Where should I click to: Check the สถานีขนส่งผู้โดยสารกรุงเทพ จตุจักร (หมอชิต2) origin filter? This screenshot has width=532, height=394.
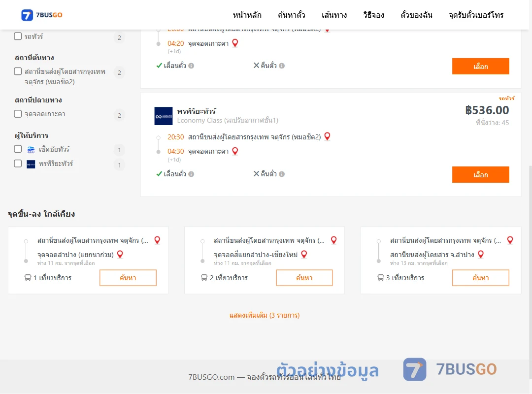pyautogui.click(x=18, y=71)
